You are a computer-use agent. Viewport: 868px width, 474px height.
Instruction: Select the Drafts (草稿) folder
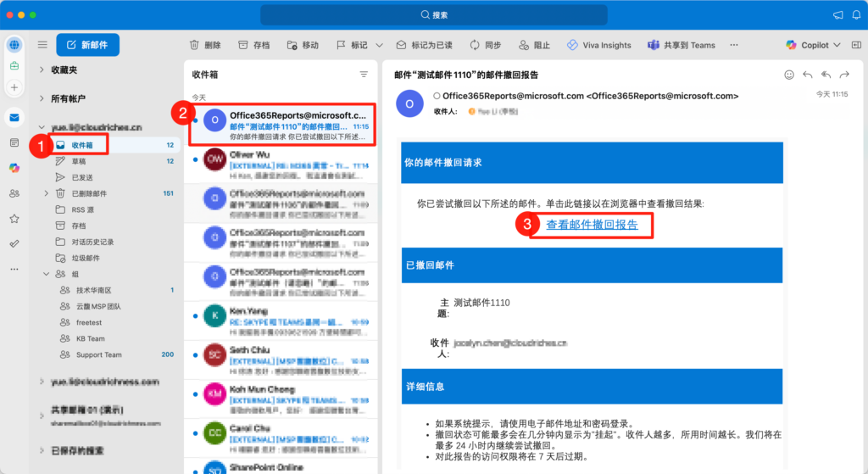point(80,161)
